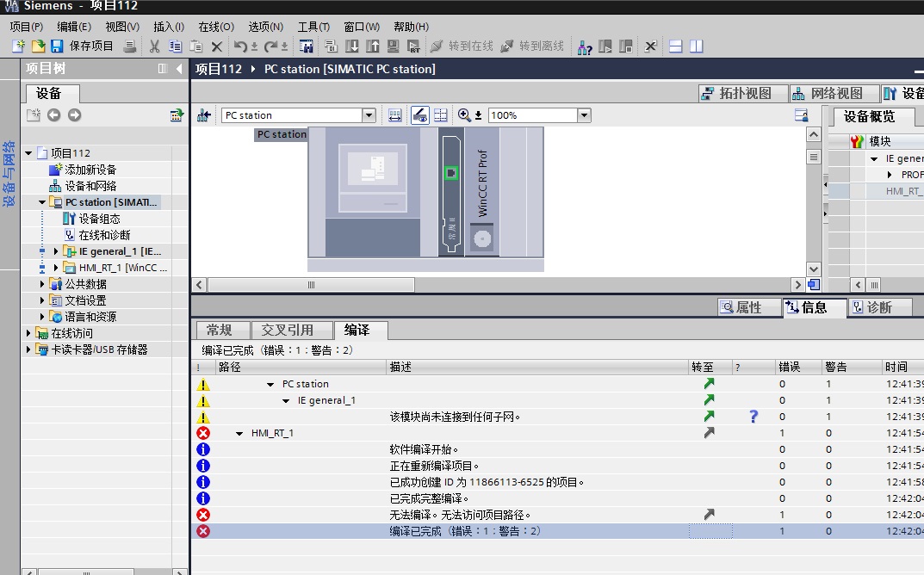Click the go-to-network-view icon beside device selector
This screenshot has height=575, width=924.
click(204, 114)
